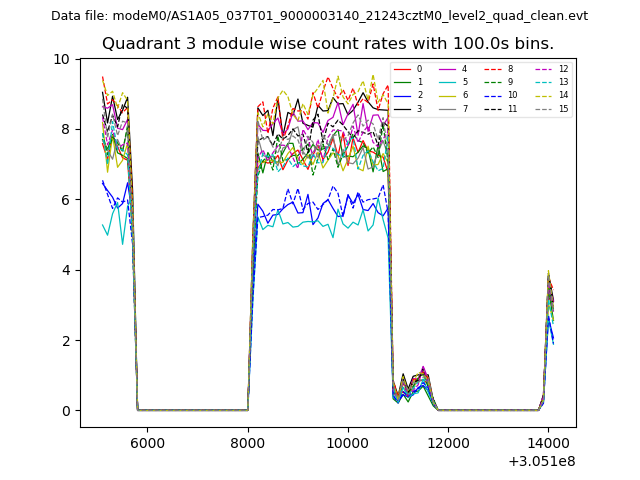Click the y-axis tick label 10

(61, 59)
